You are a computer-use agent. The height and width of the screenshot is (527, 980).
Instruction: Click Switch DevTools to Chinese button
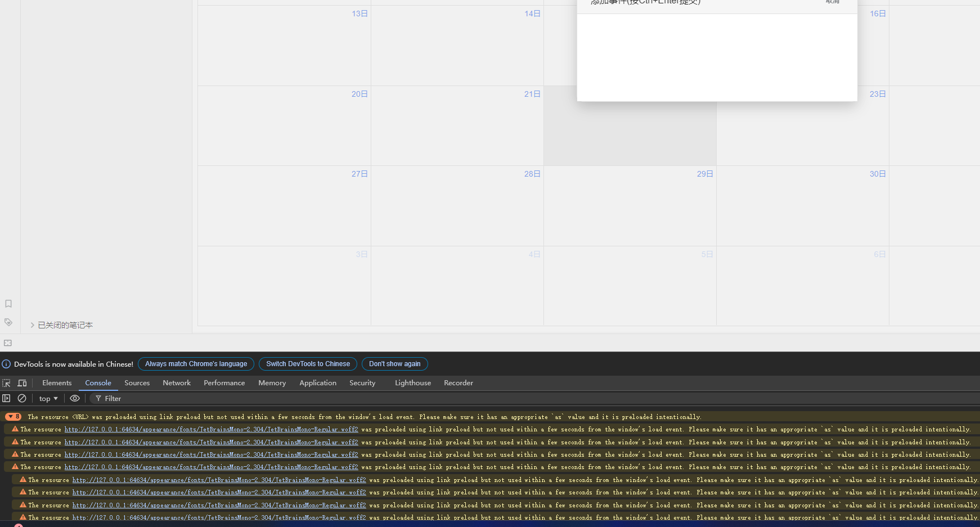point(308,364)
